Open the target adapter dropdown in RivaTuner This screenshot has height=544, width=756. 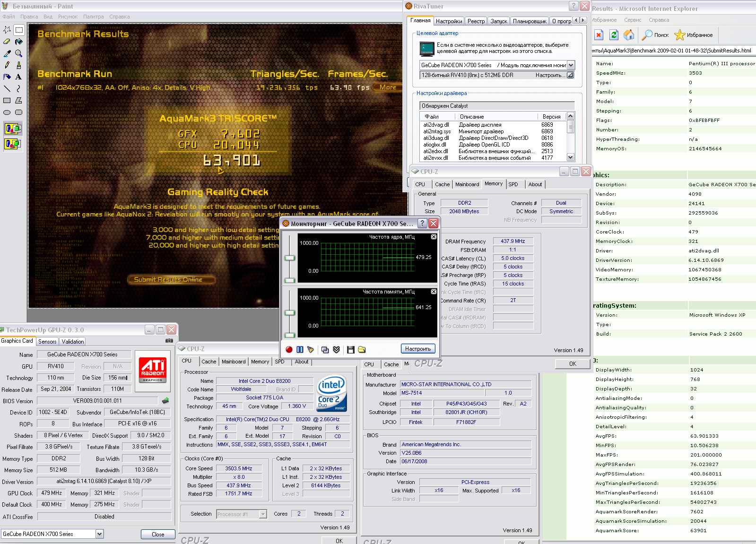coord(571,65)
